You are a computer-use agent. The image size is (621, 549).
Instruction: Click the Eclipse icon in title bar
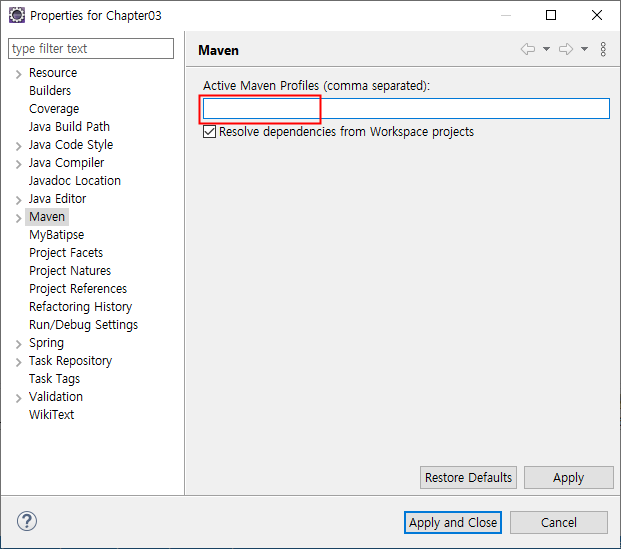point(17,15)
